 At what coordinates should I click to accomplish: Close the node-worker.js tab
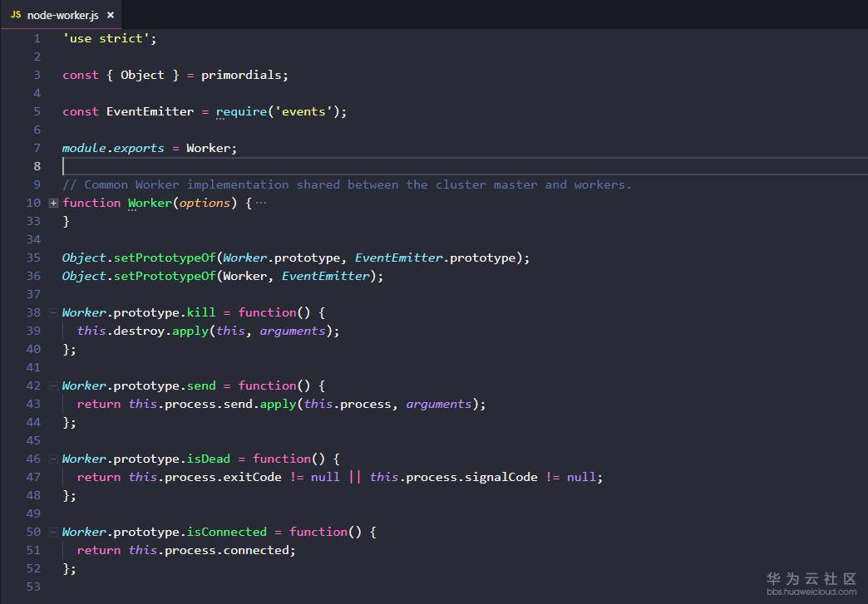(111, 15)
